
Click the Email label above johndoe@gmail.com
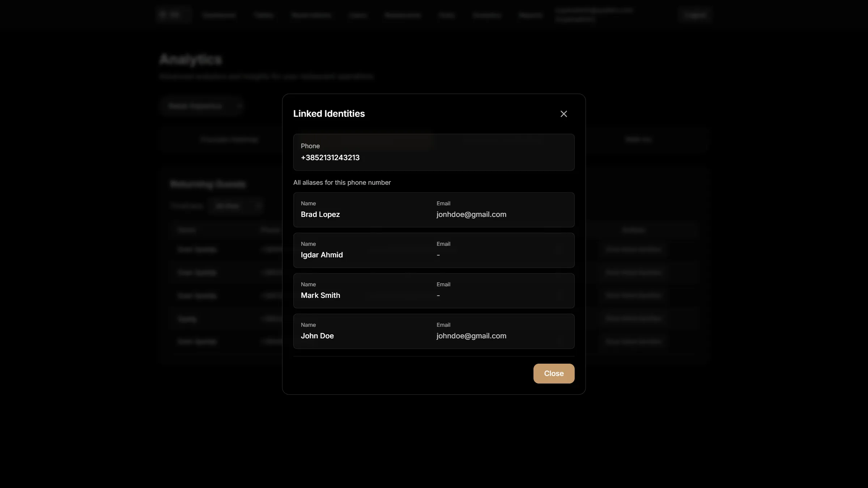click(x=443, y=325)
